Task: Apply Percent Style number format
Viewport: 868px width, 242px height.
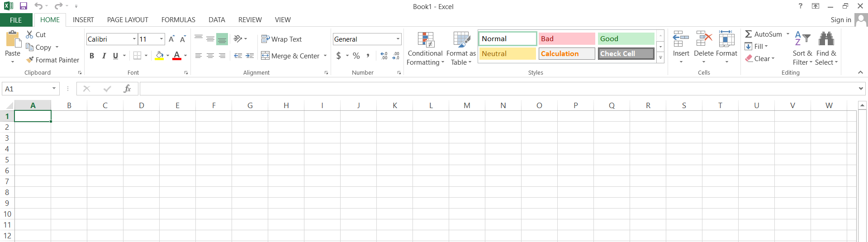Action: 356,56
